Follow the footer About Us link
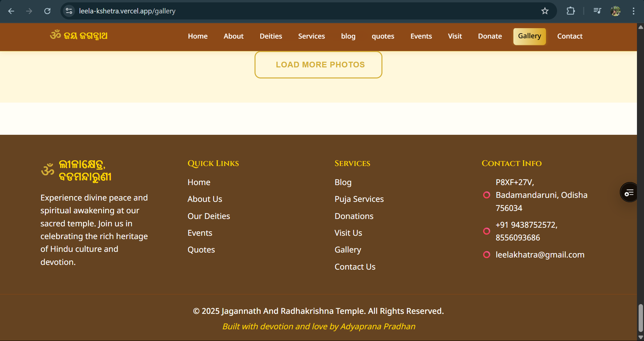Image resolution: width=644 pixels, height=341 pixels. coord(205,199)
